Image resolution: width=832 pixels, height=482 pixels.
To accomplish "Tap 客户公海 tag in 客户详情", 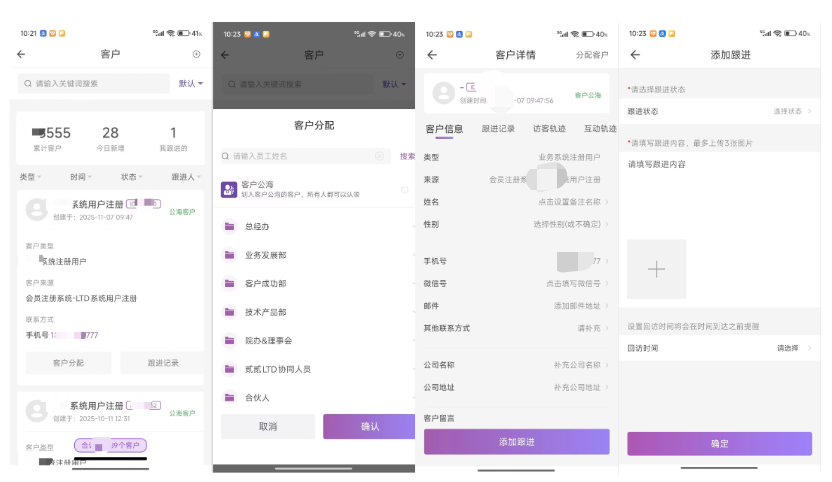I will point(588,95).
